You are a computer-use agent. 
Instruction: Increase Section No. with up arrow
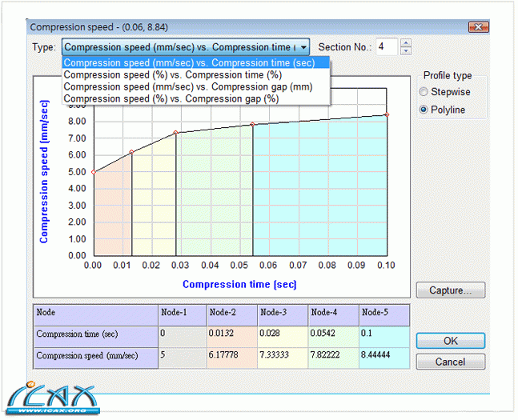point(405,43)
